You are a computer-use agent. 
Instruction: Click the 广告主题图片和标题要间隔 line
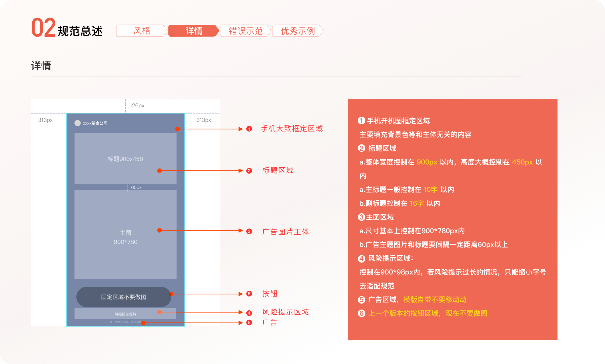434,245
